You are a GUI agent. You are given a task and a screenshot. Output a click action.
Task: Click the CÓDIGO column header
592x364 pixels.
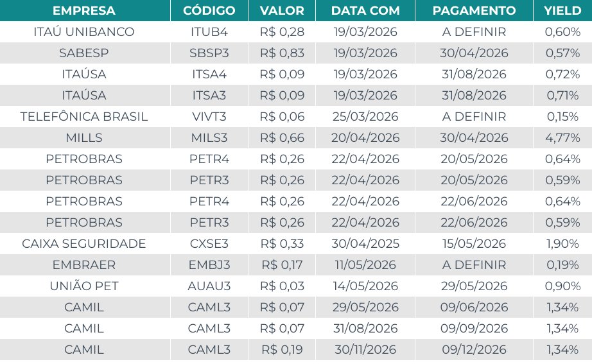pyautogui.click(x=209, y=11)
